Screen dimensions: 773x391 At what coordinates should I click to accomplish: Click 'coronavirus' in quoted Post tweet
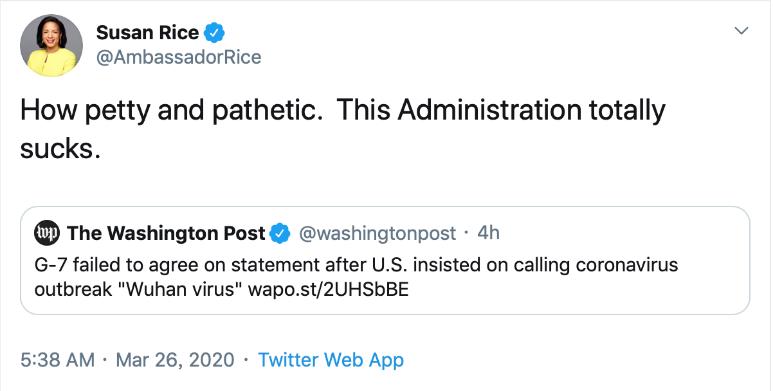coord(627,265)
